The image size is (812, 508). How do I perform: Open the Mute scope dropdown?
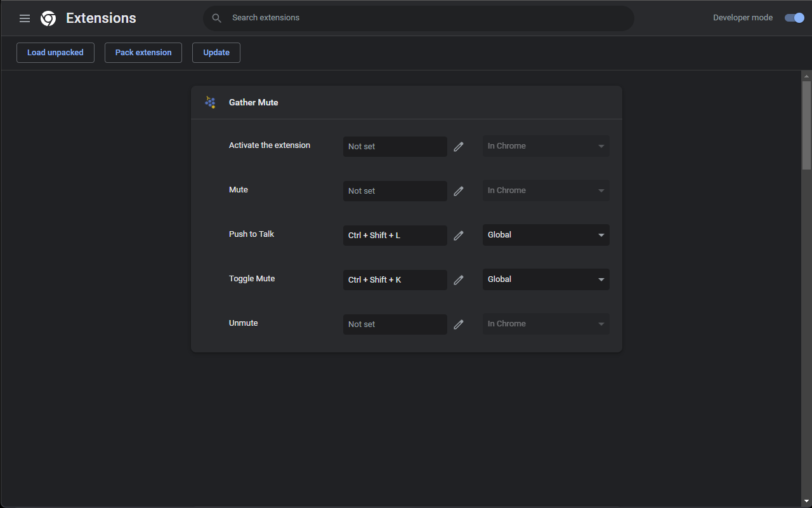click(546, 190)
